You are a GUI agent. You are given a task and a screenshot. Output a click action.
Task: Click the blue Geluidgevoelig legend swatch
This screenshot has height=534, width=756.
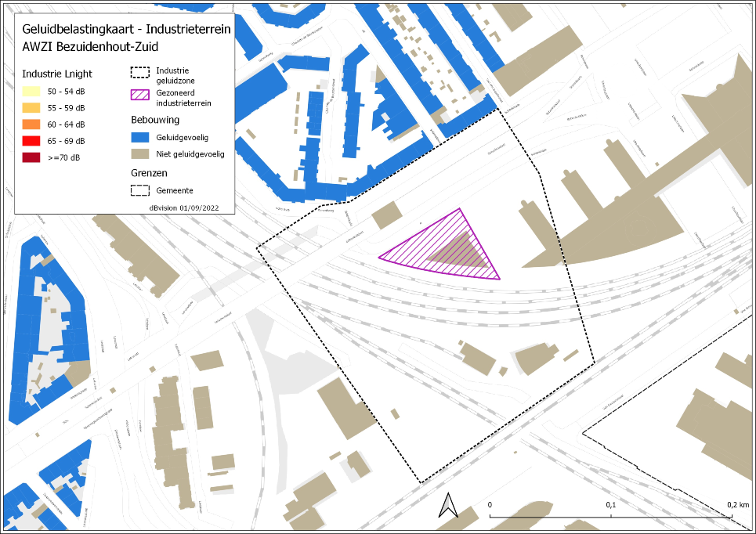point(140,138)
